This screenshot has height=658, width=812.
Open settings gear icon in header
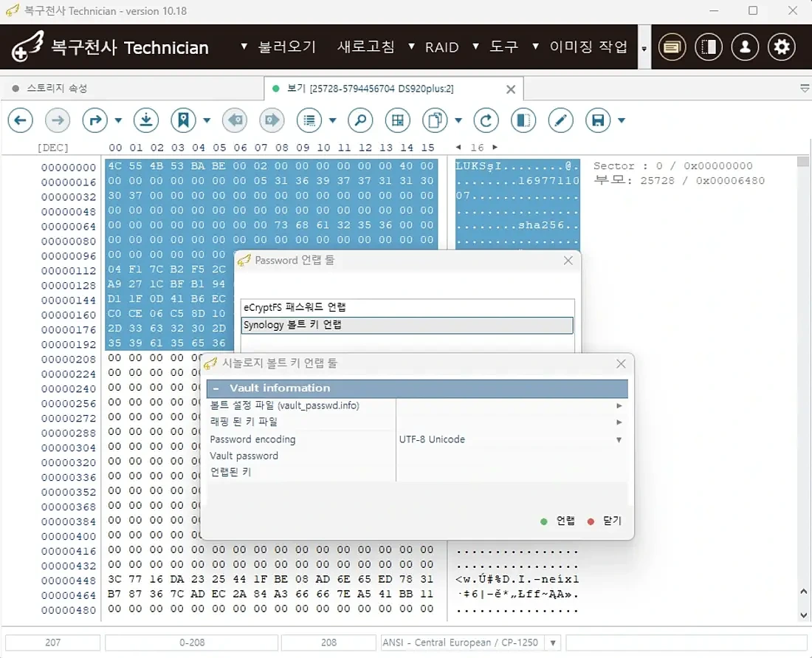[x=782, y=47]
